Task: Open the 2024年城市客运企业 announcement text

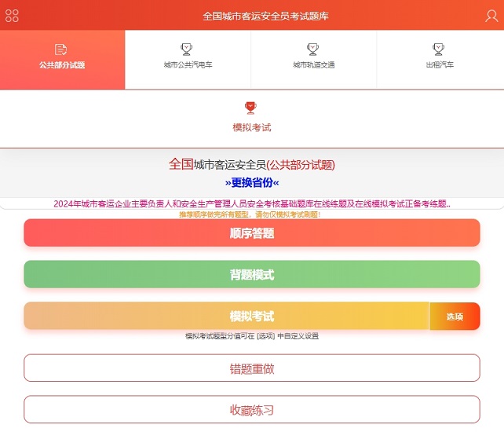Action: pos(252,203)
